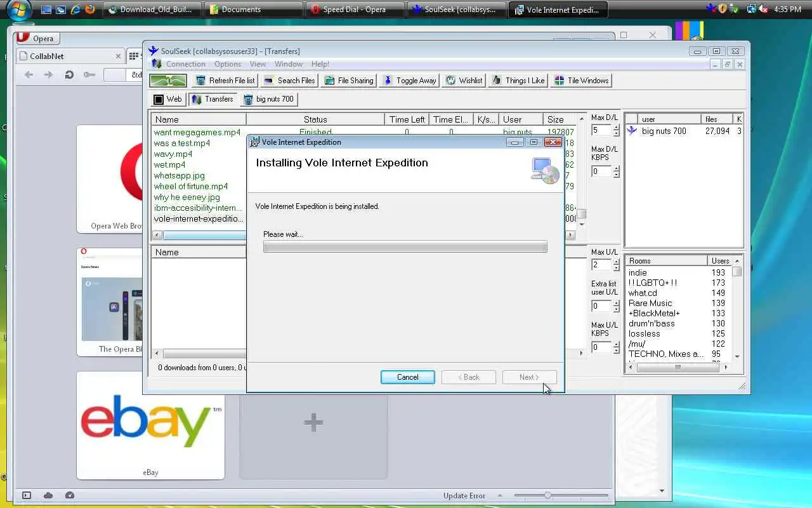This screenshot has width=812, height=508.
Task: Open Internet Explorer quick launch icon
Action: [x=75, y=10]
